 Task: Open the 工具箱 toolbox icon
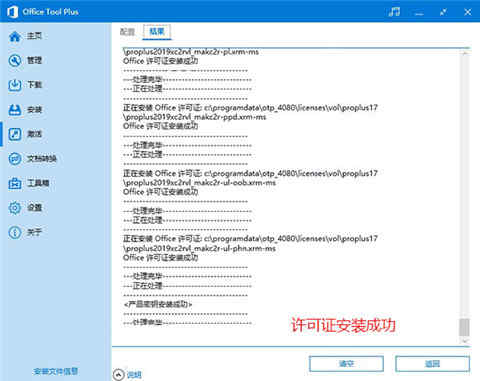pyautogui.click(x=15, y=183)
